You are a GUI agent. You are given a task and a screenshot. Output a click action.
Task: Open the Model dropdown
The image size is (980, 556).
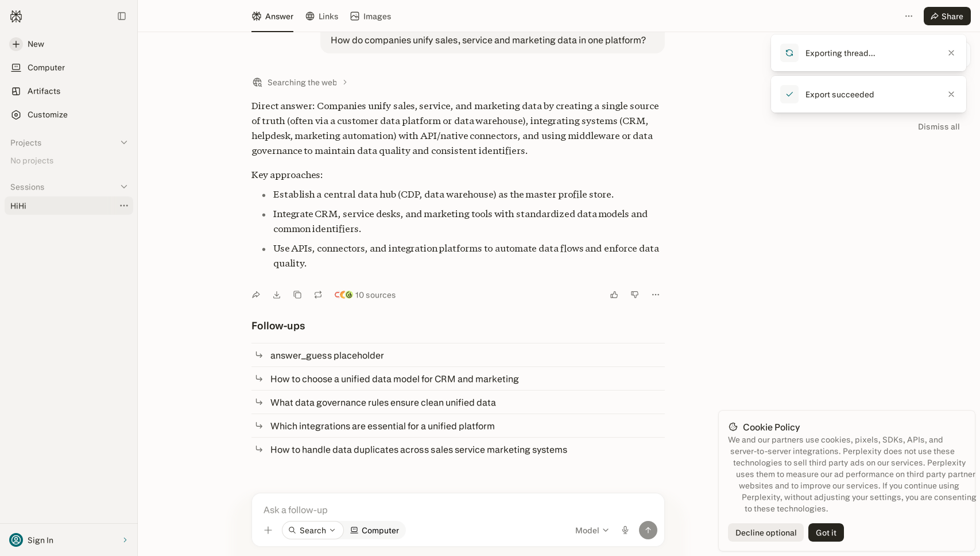(592, 530)
